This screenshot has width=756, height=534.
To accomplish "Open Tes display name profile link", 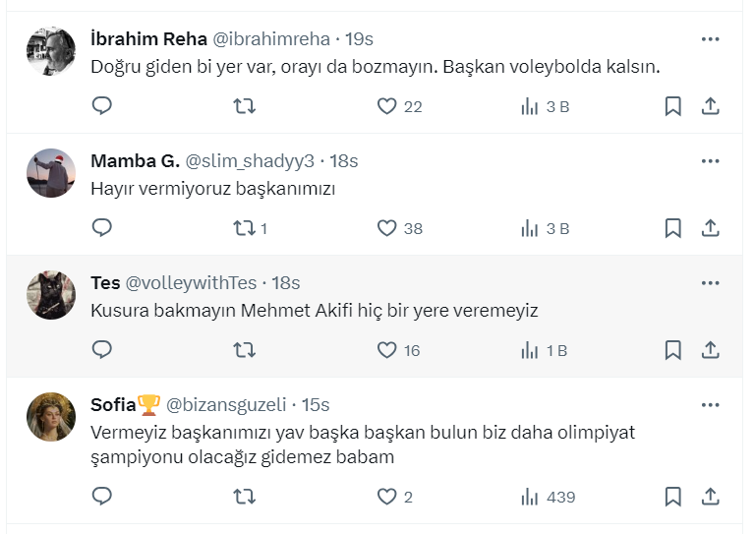I will 104,283.
